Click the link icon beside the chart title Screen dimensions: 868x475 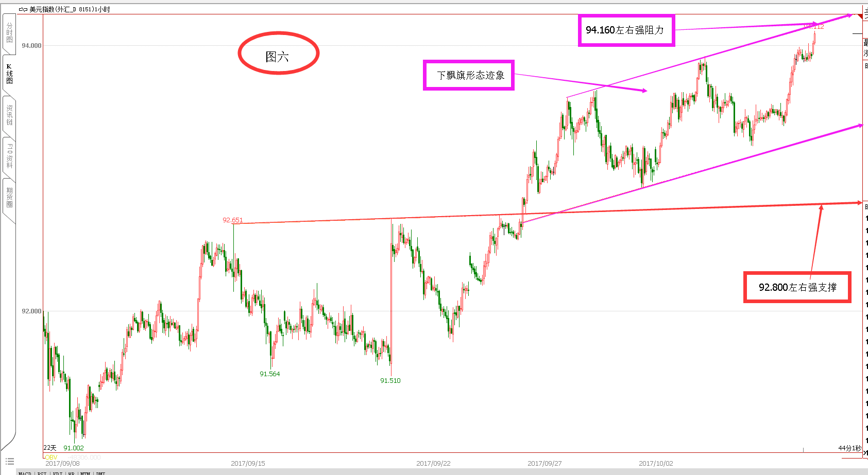23,9
